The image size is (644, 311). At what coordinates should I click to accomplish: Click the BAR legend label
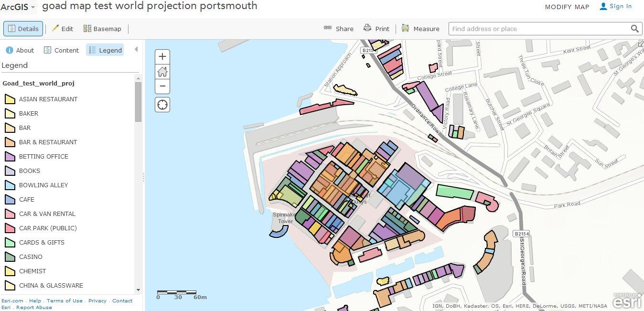click(x=25, y=128)
